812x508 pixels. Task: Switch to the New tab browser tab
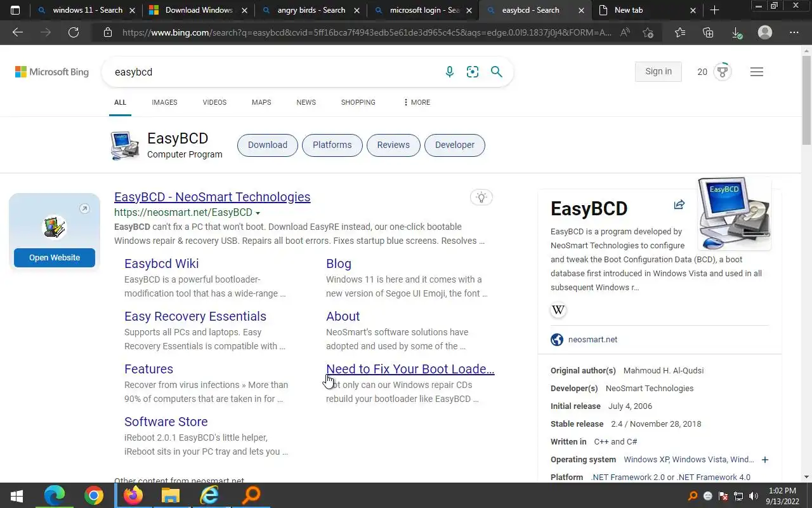(x=647, y=10)
